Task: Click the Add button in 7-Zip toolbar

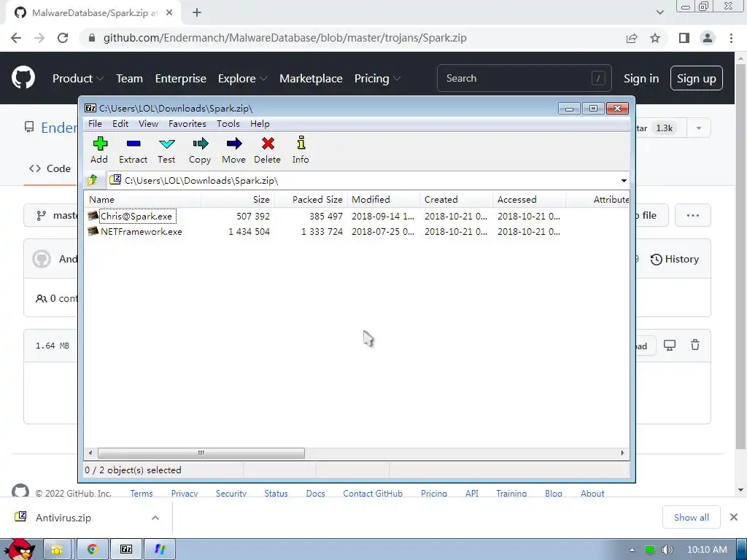Action: point(99,150)
